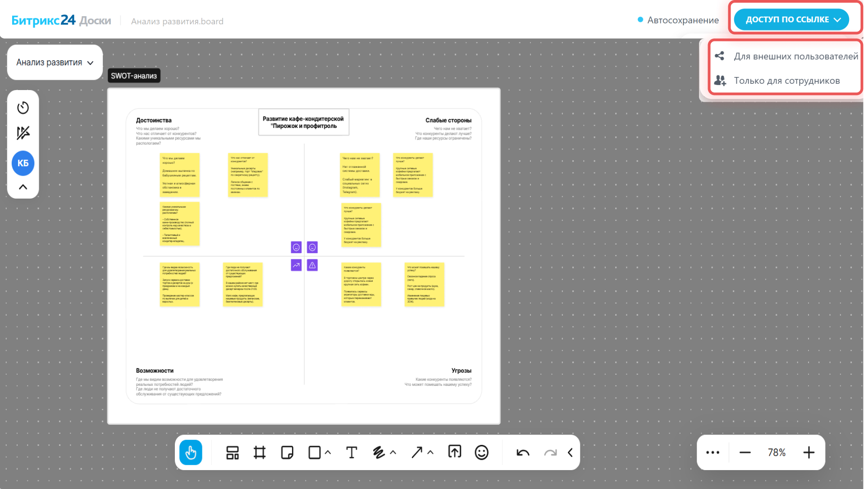The width and height of the screenshot is (868, 489).
Task: Zoom in with the plus button
Action: pos(809,453)
